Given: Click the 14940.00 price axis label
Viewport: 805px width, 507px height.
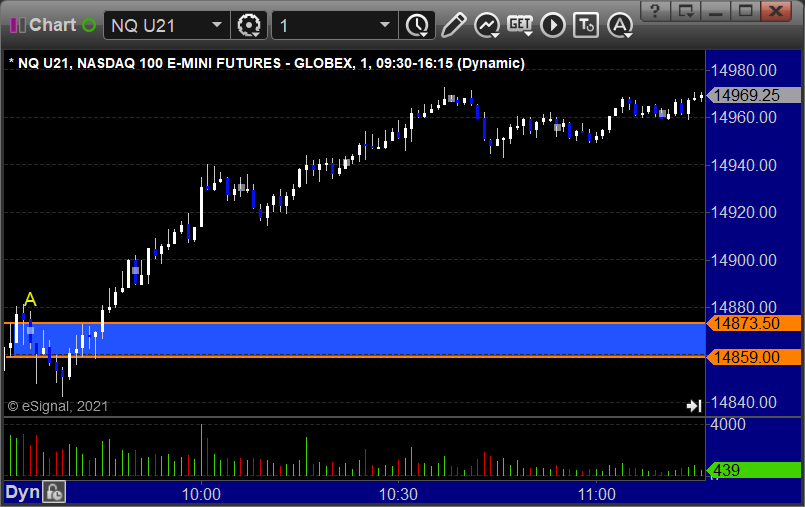Looking at the screenshot, I should click(743, 165).
